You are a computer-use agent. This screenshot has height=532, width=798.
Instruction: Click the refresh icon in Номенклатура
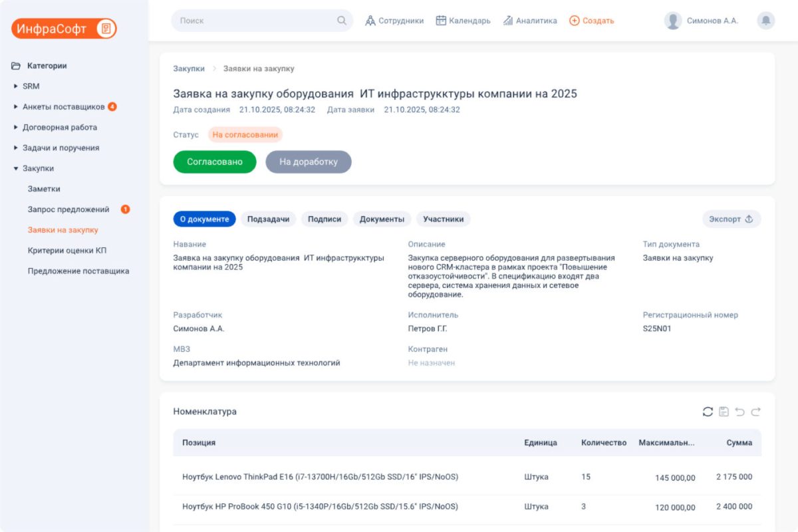tap(708, 412)
